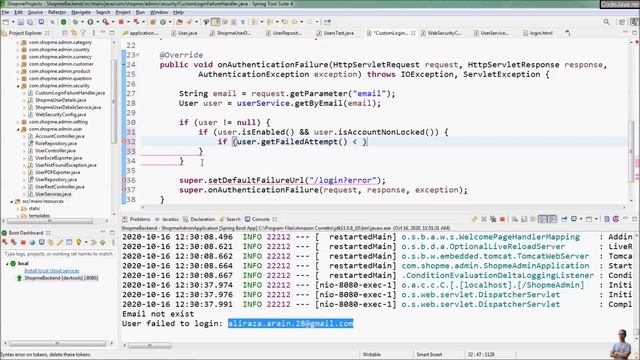Switch to the Problems tab
640x360 pixels.
tap(137, 219)
